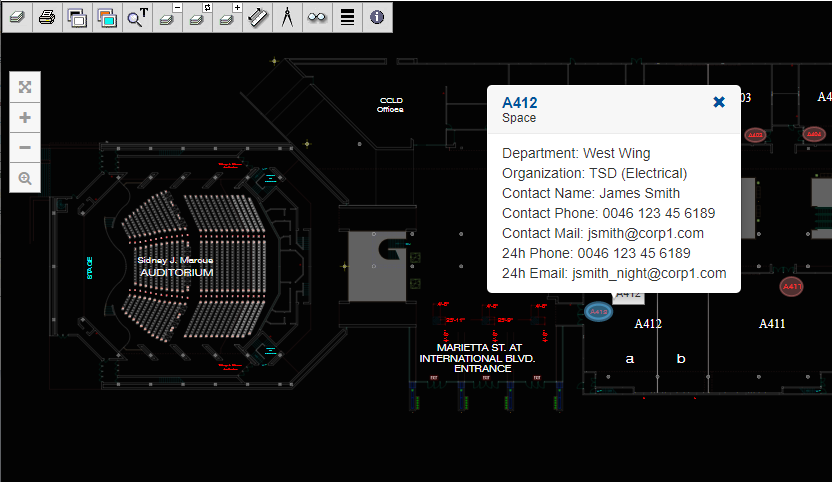
Task: Click the layer icon with minus badge
Action: 167,17
